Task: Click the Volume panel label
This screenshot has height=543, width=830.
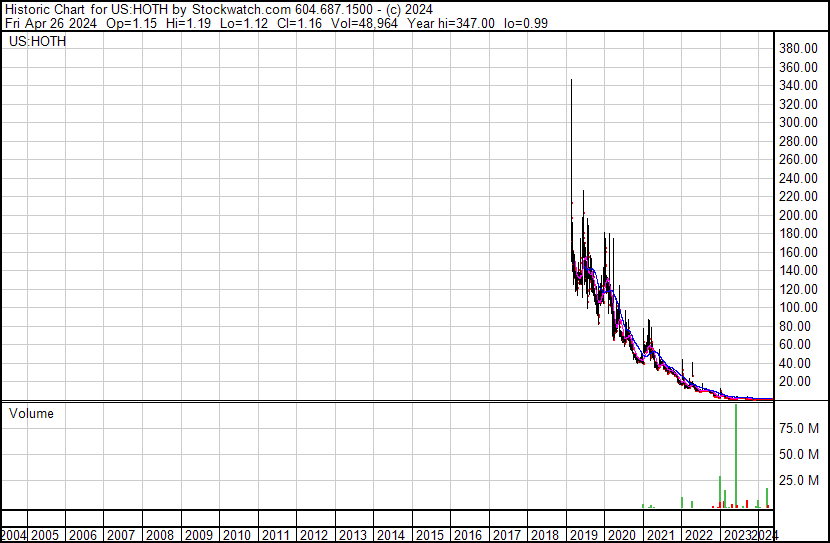Action: (x=31, y=413)
